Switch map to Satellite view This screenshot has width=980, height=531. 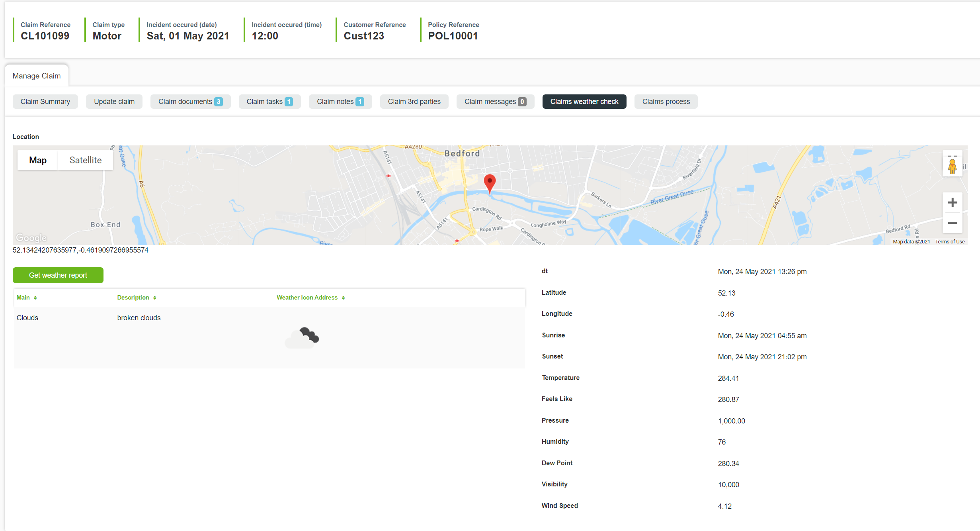pyautogui.click(x=85, y=160)
